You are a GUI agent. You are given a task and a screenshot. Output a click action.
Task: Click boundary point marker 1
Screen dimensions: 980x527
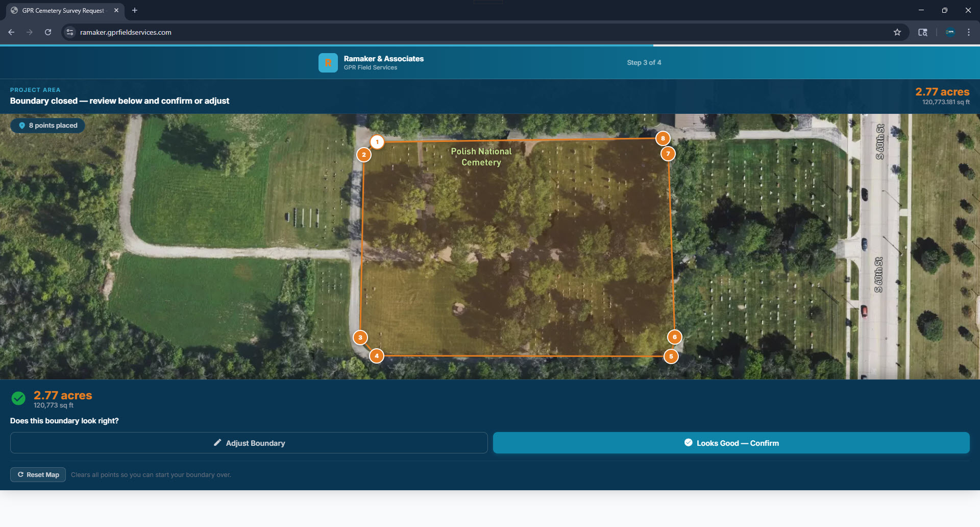[x=377, y=142]
